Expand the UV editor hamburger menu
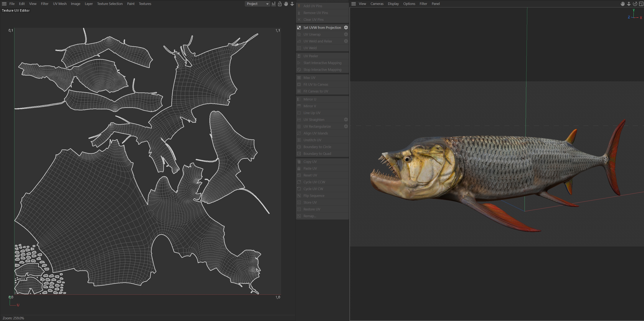Viewport: 644px width, 321px height. click(x=4, y=4)
